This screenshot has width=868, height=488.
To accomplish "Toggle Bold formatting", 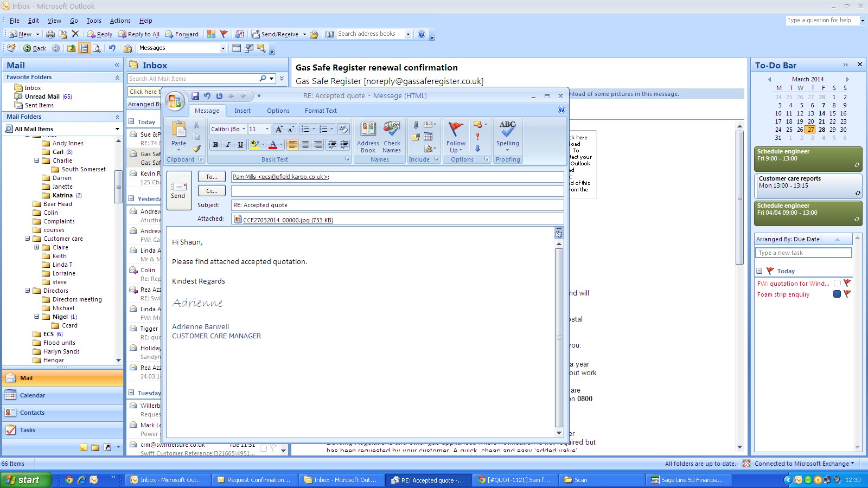I will [215, 144].
